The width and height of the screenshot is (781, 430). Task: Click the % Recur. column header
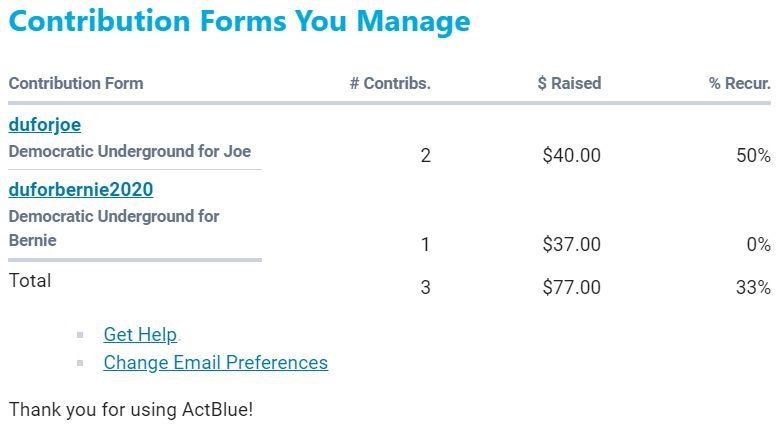(740, 83)
